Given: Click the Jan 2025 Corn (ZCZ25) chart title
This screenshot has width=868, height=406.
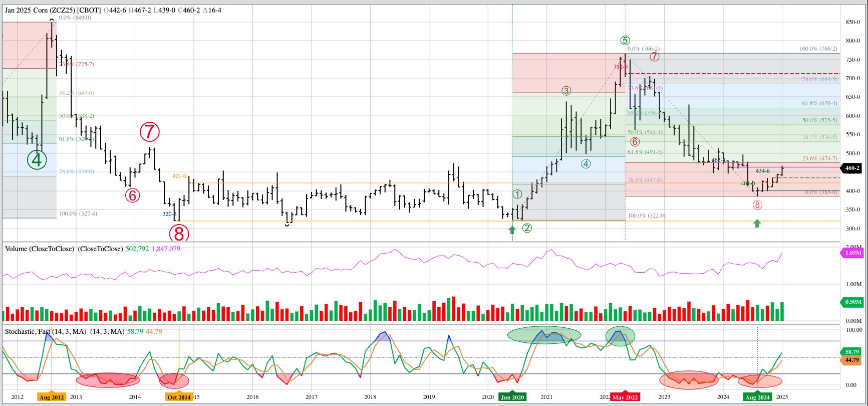Looking at the screenshot, I should click(x=53, y=10).
